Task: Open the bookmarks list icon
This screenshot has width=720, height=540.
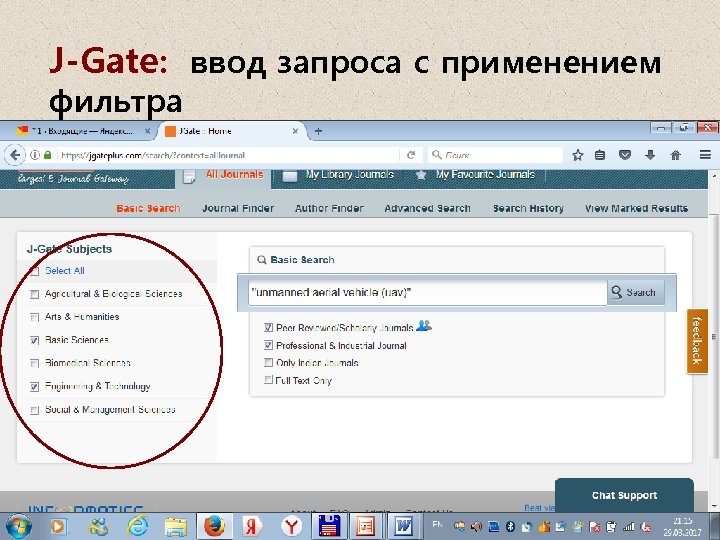Action: pyautogui.click(x=600, y=155)
